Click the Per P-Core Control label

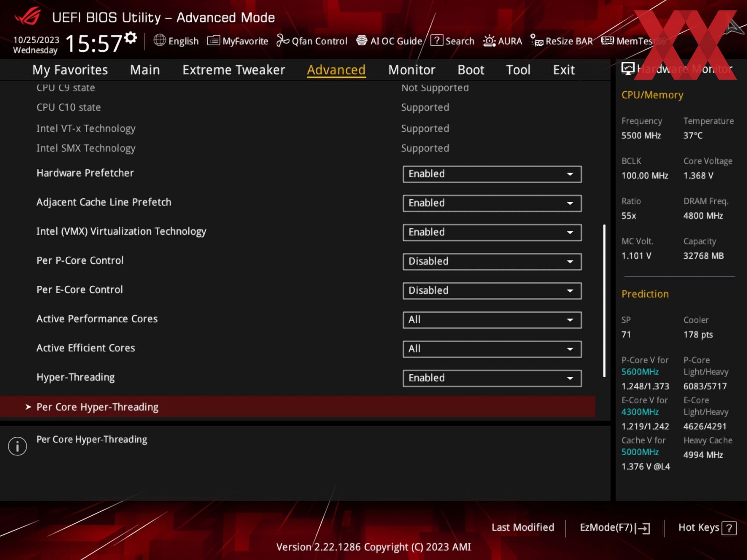pos(80,261)
